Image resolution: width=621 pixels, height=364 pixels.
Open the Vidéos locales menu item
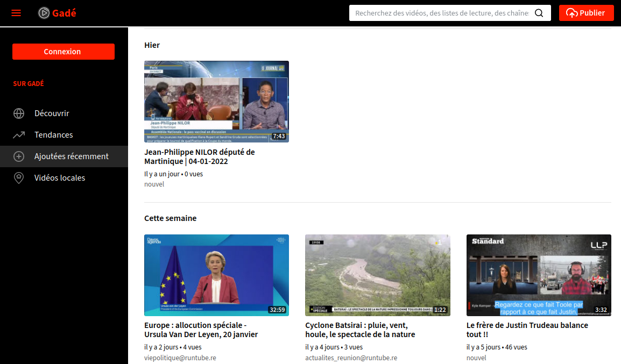pyautogui.click(x=63, y=178)
